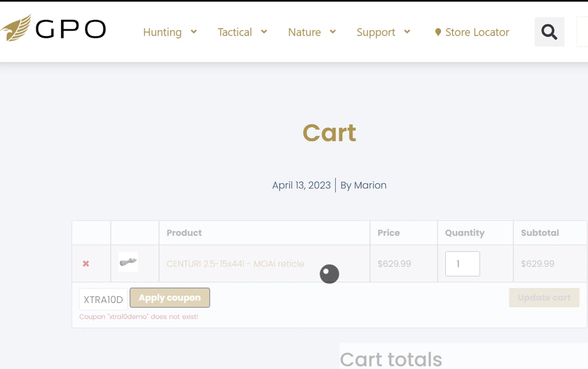The width and height of the screenshot is (588, 369).
Task: Click the Subtotal column header
Action: (x=540, y=233)
